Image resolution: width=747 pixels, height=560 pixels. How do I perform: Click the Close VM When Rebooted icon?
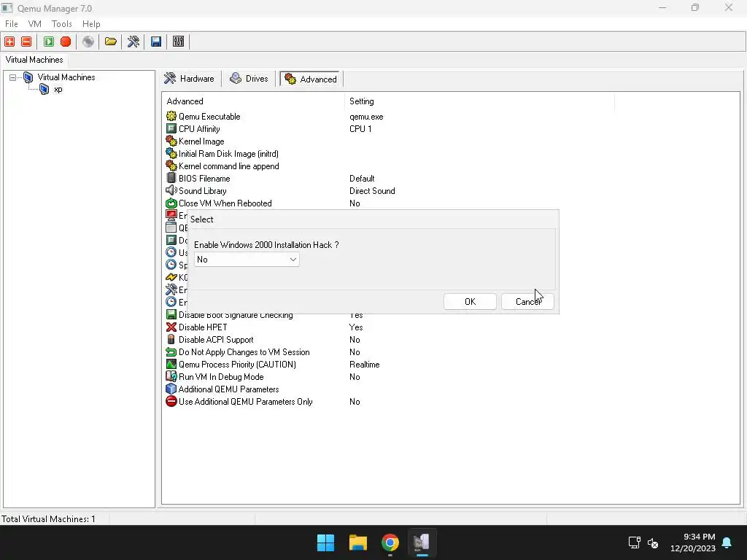click(171, 203)
